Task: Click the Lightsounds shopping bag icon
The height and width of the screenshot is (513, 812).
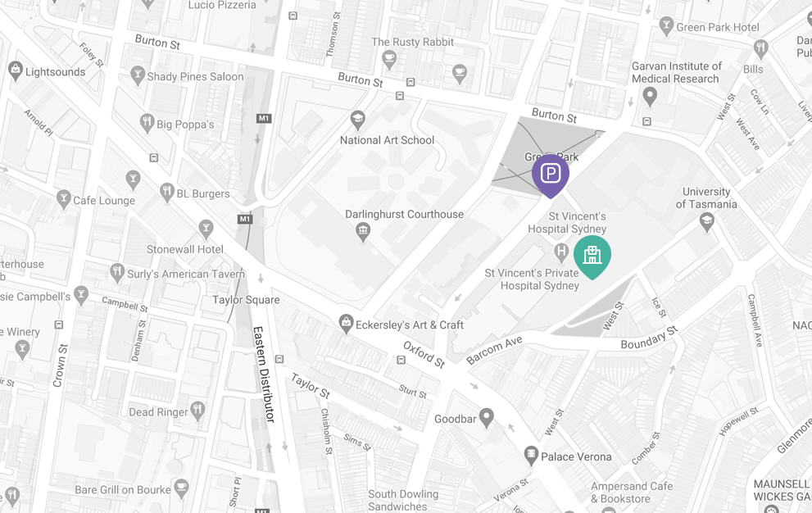Action: click(x=16, y=71)
